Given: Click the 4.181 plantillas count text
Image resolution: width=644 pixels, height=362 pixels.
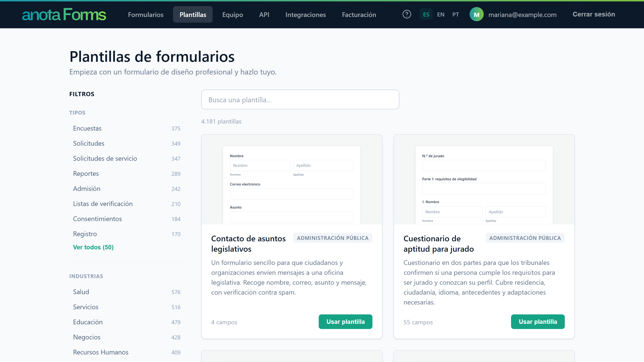Looking at the screenshot, I should click(221, 122).
